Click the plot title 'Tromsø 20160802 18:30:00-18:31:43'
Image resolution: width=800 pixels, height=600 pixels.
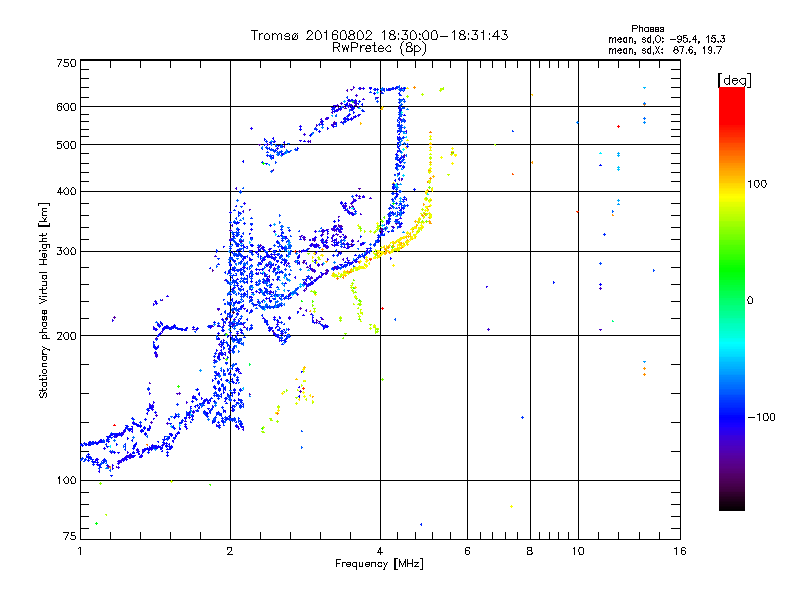pyautogui.click(x=379, y=35)
